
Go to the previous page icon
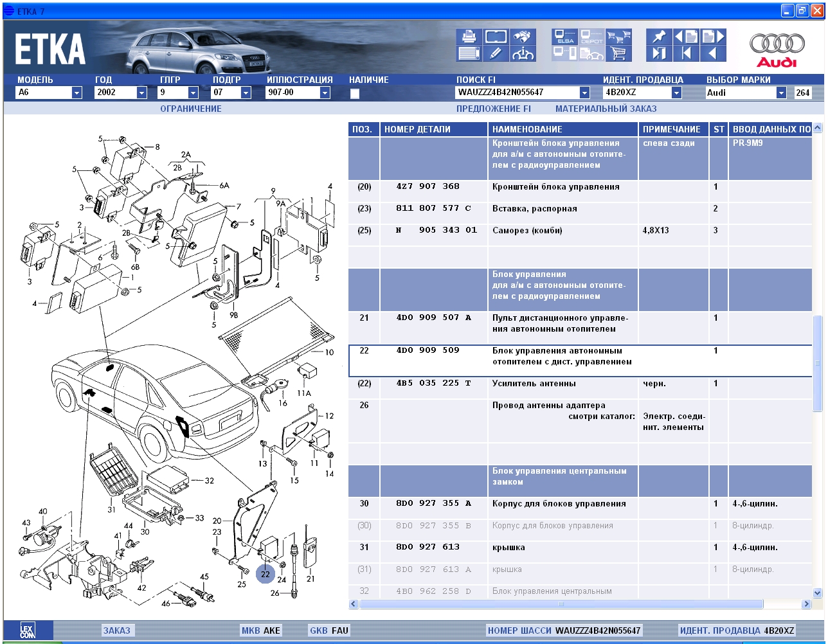click(686, 36)
